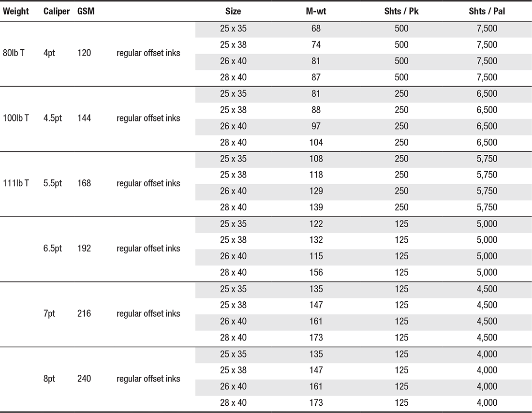Select the M-wt value 139
Viewport: 532px width, 413px height.
point(316,207)
